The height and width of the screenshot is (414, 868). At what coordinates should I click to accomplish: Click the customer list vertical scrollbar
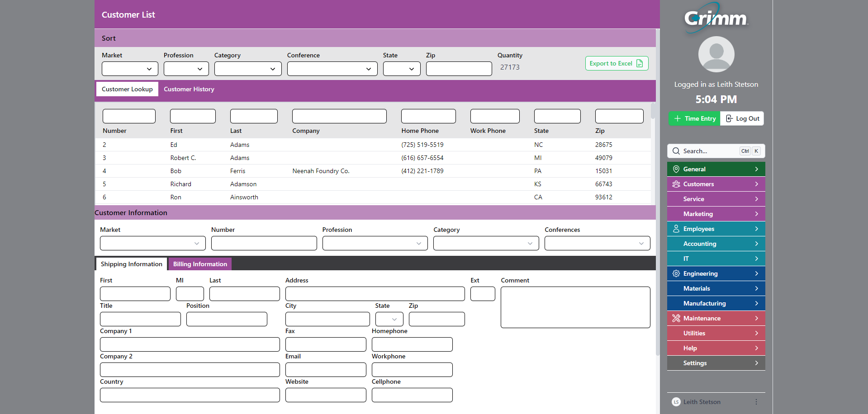pyautogui.click(x=653, y=154)
